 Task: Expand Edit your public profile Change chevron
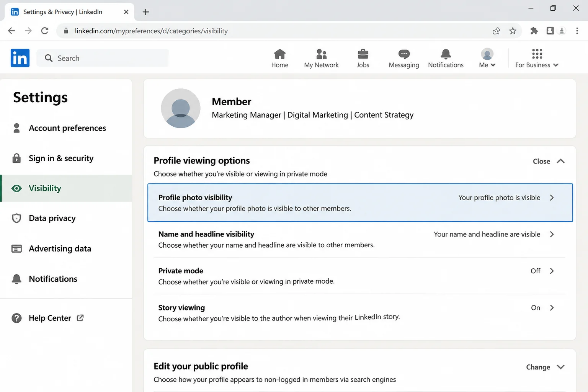point(560,367)
